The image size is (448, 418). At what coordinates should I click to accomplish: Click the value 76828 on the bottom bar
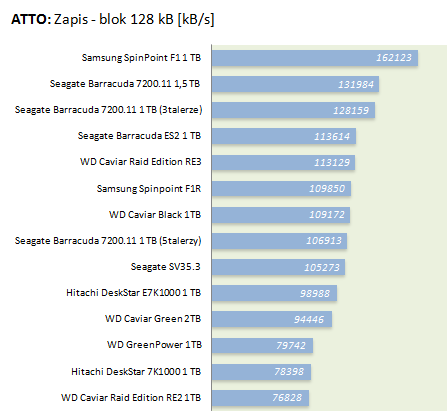287,398
